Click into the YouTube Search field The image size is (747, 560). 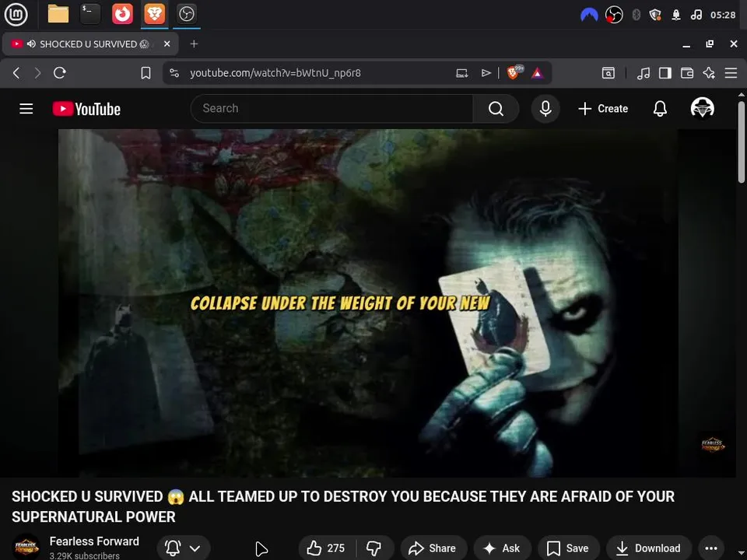tap(332, 109)
